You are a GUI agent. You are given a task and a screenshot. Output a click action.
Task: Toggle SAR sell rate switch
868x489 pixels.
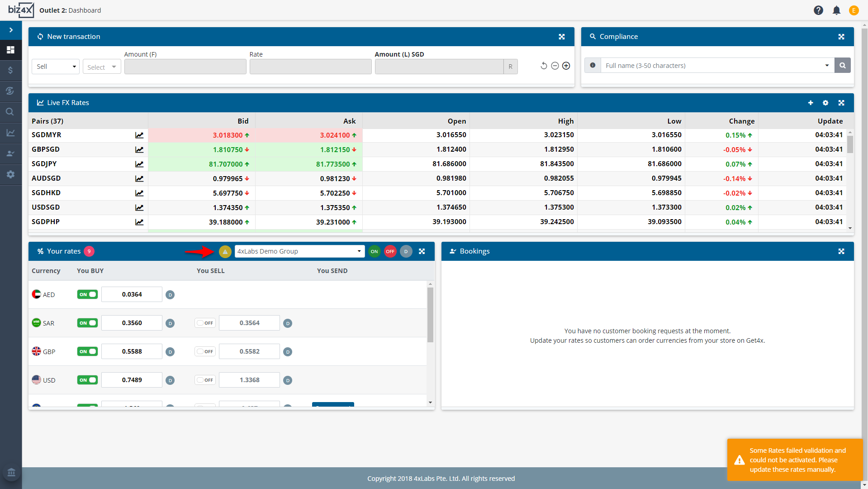[205, 323]
